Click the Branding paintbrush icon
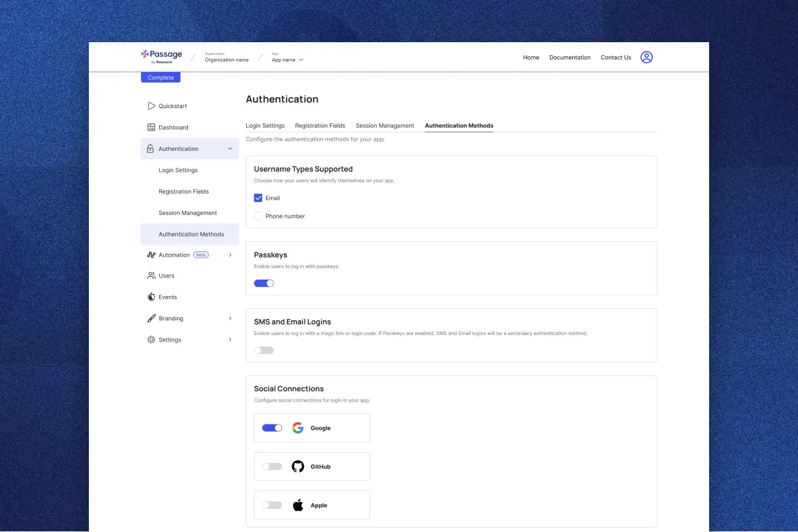798x532 pixels. tap(152, 318)
